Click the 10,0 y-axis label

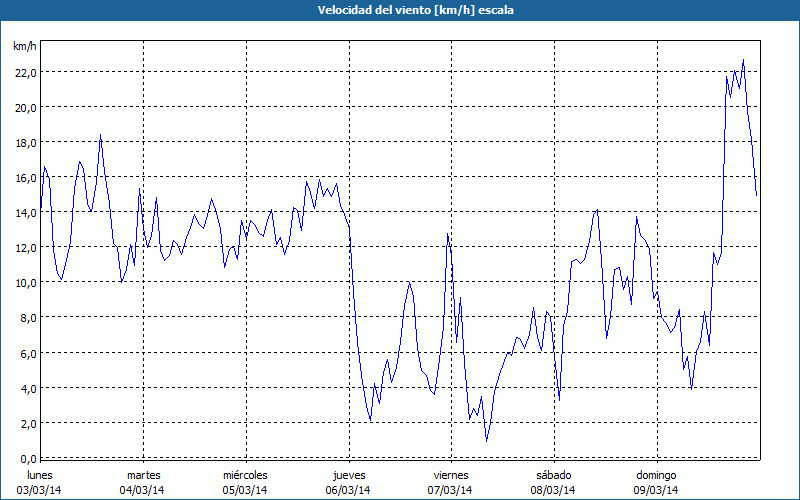click(x=25, y=282)
